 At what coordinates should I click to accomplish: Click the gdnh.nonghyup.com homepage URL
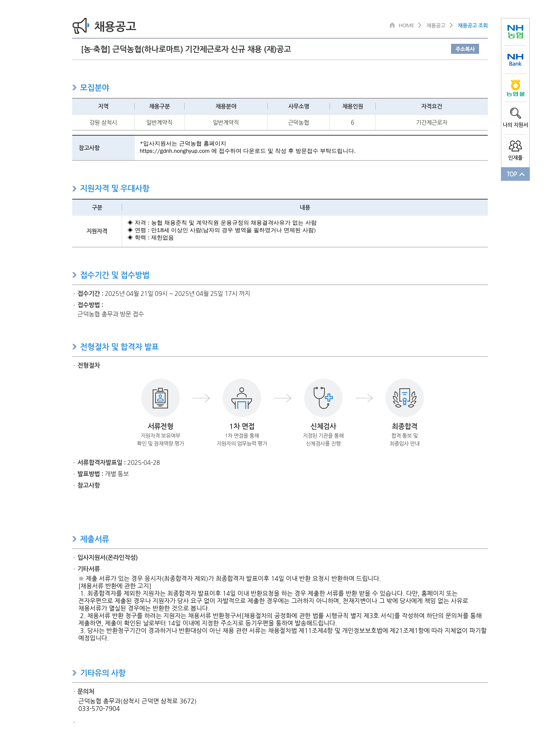[x=175, y=151]
